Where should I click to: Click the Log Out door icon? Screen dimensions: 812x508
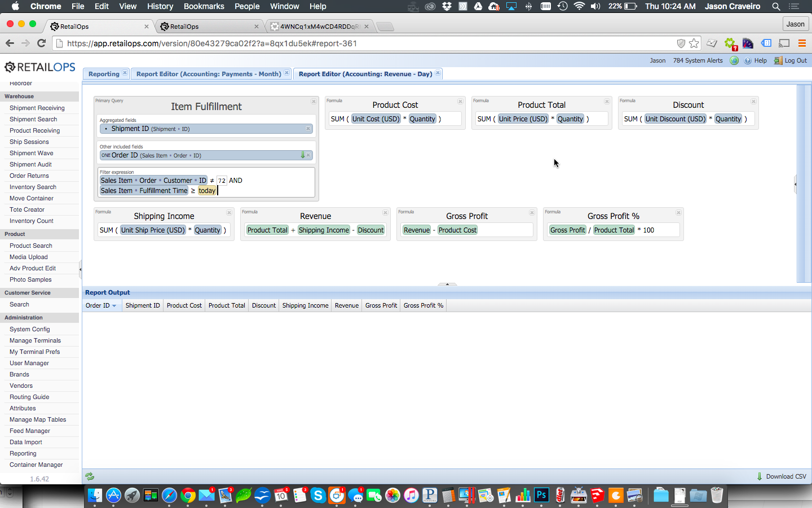(778, 60)
